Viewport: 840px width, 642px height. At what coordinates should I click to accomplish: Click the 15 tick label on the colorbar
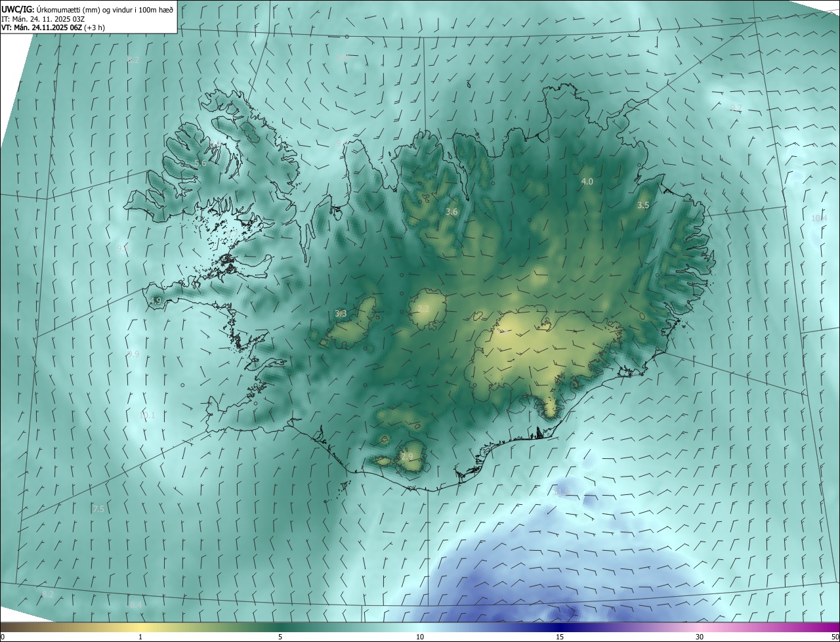coord(560,637)
